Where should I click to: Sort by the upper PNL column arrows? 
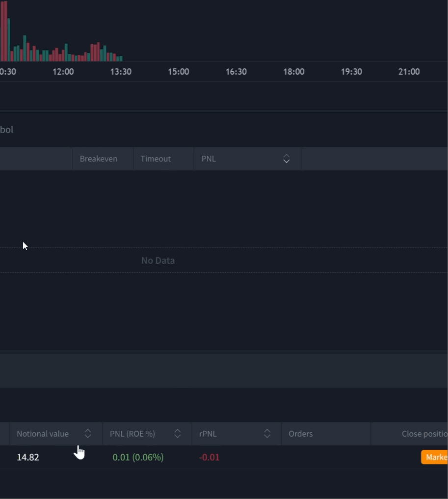pyautogui.click(x=286, y=159)
